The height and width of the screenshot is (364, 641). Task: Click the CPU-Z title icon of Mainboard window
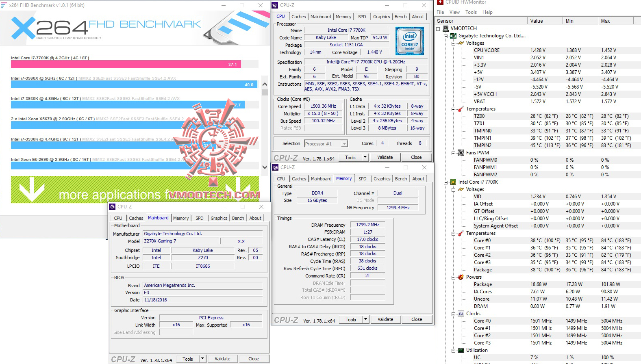(x=113, y=207)
